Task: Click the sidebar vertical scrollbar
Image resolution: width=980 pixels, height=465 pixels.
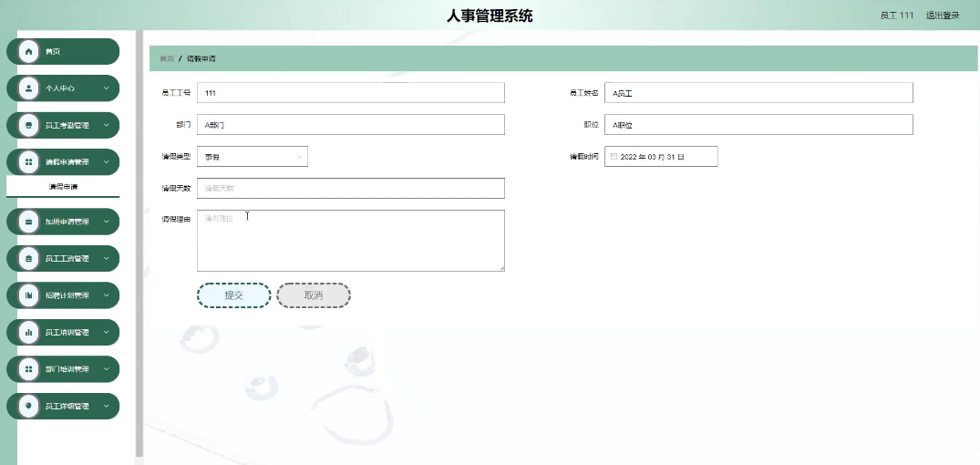Action: coord(139,243)
